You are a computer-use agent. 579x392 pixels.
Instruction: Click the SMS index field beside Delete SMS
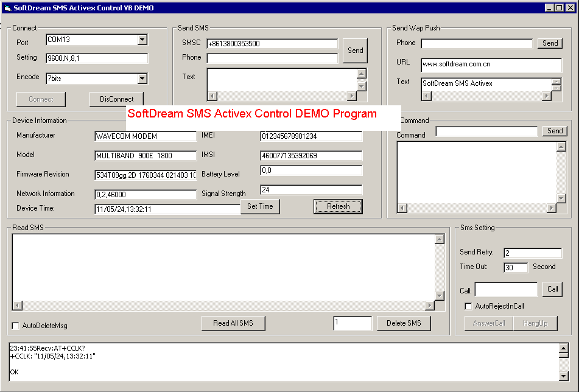(x=353, y=323)
